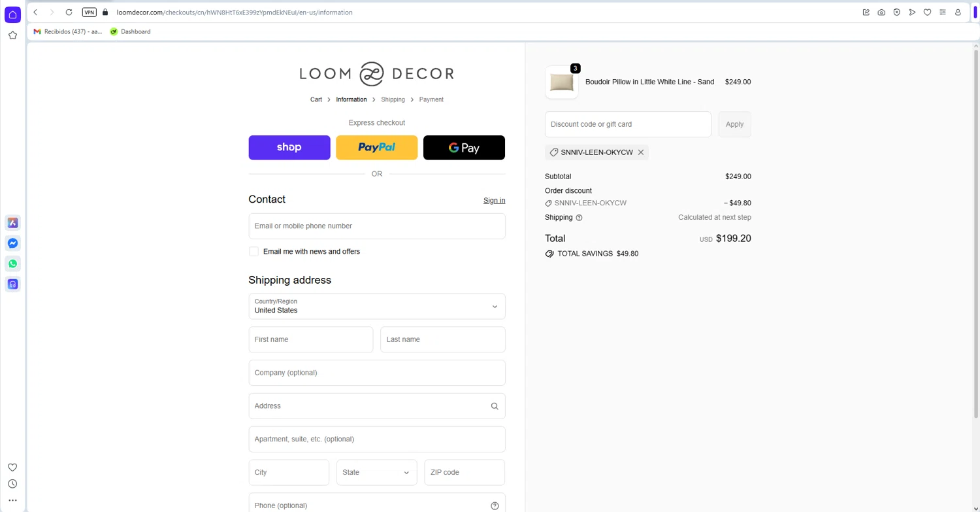This screenshot has height=512, width=980.
Task: Focus the Apartment, suite, etc. field
Action: 377,439
